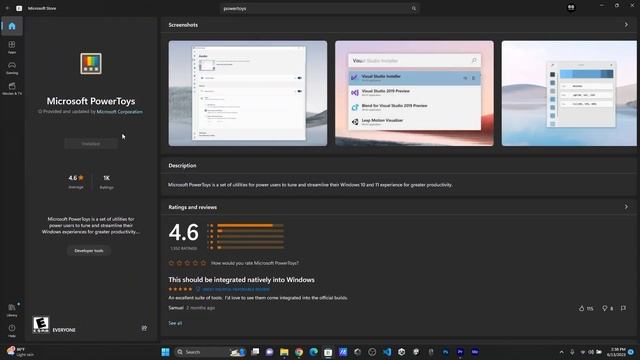640x360 pixels.
Task: Report Samuel's review with flag icon
Action: tap(623, 308)
